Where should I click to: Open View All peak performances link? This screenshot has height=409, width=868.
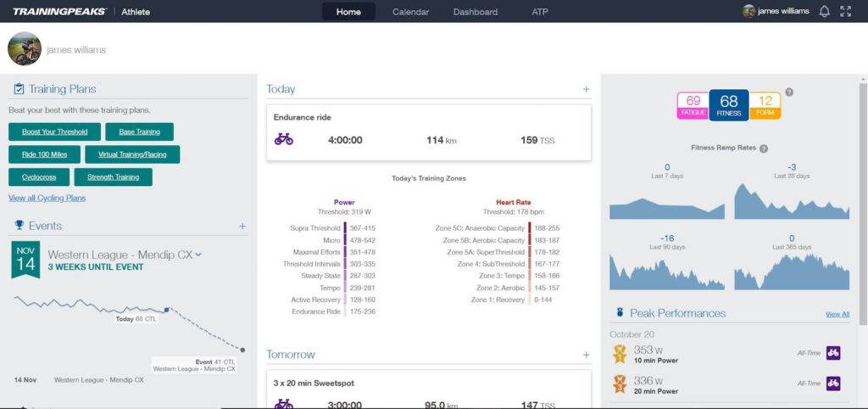click(x=837, y=314)
